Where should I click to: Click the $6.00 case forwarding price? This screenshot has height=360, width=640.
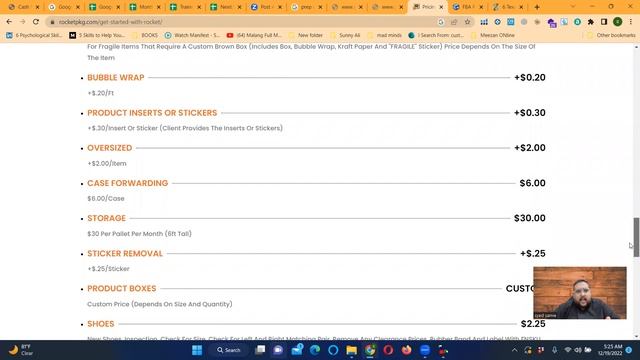coord(532,183)
